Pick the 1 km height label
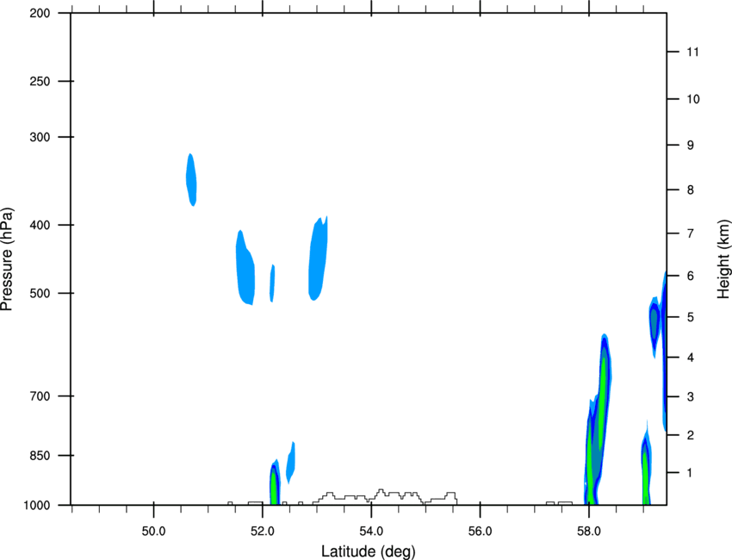Viewport: 732px width, 560px height. [691, 473]
